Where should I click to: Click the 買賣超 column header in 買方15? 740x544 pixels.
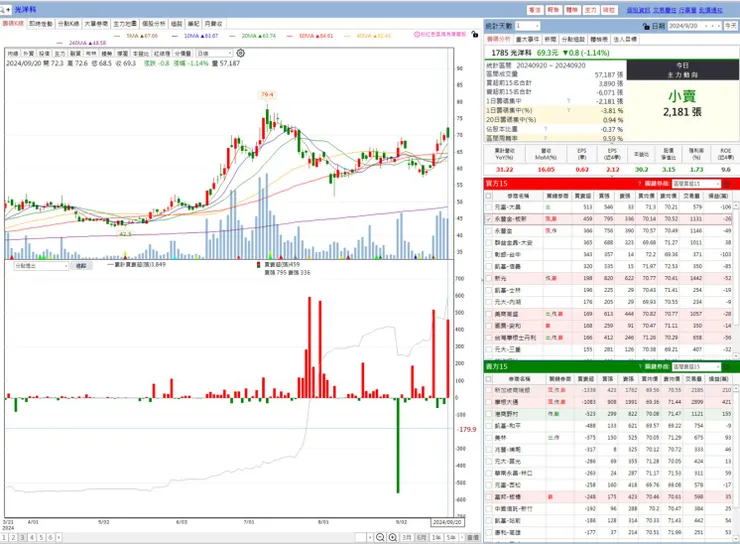pyautogui.click(x=583, y=196)
